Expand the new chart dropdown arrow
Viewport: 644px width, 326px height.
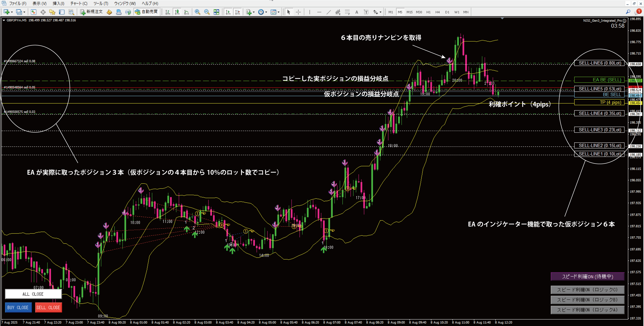(x=12, y=12)
